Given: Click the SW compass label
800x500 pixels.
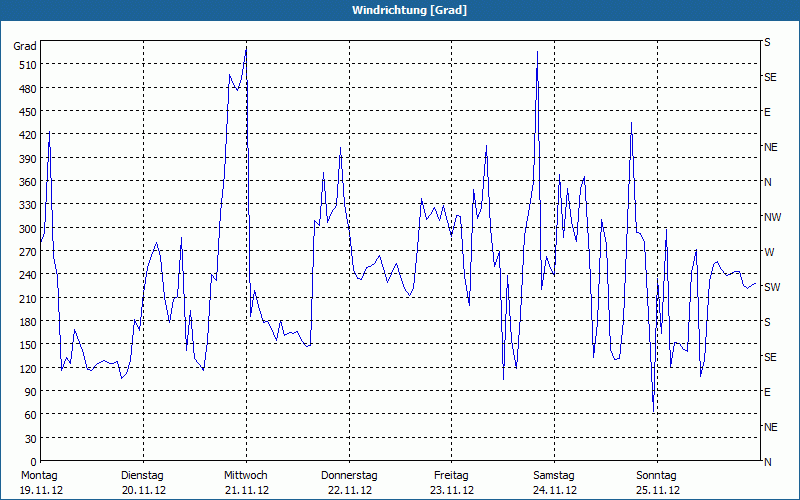Looking at the screenshot, I should pyautogui.click(x=772, y=287).
